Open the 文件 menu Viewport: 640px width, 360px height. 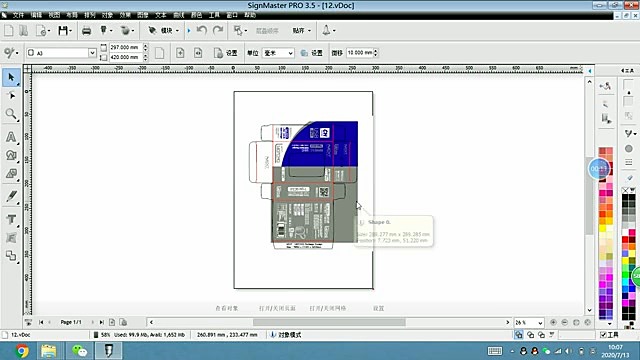tap(18, 15)
